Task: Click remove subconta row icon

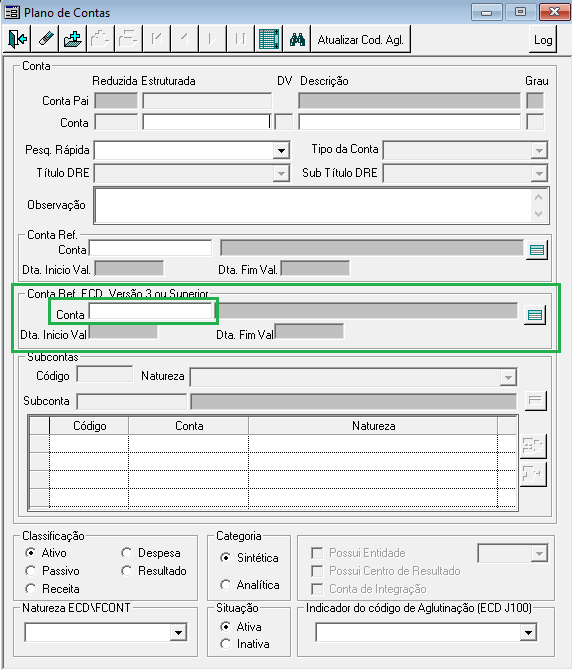Action: coord(533,474)
